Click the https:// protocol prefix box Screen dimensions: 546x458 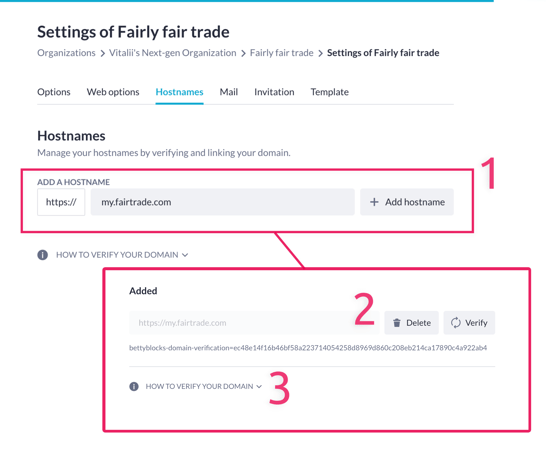[61, 202]
